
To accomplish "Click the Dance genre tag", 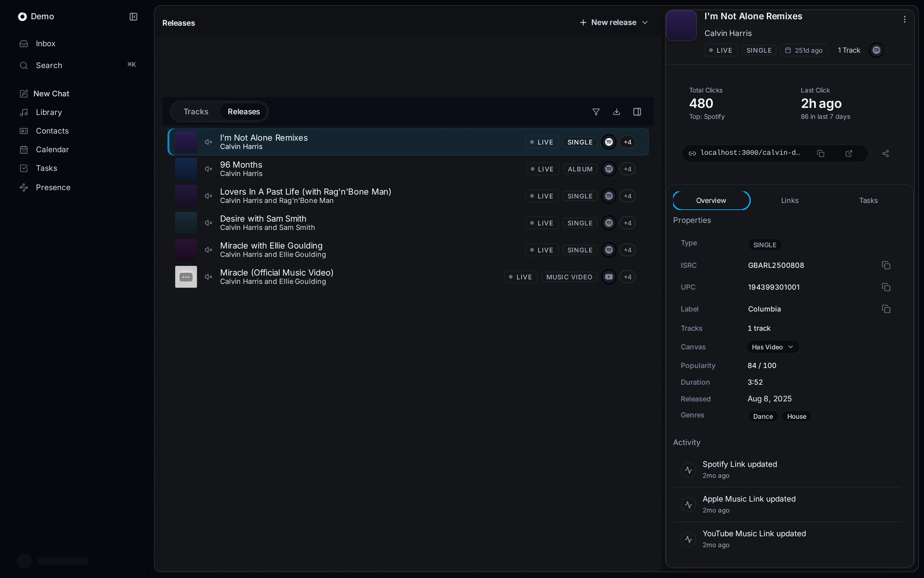I will click(763, 416).
